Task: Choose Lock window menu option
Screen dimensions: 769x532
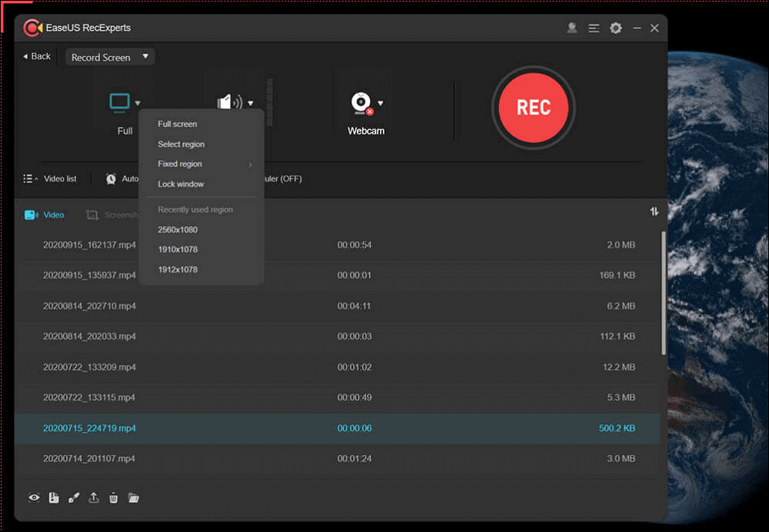Action: point(181,184)
